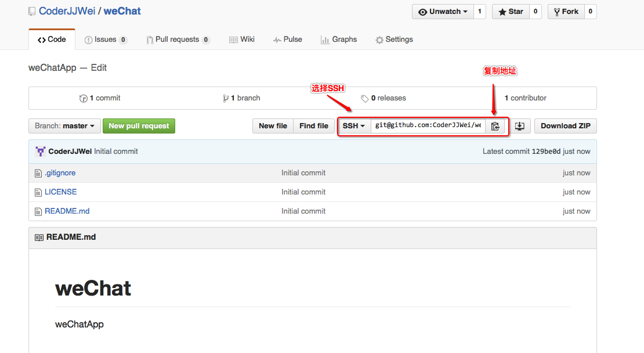This screenshot has height=353, width=644.
Task: Go to the Wiki tab
Action: pyautogui.click(x=242, y=39)
